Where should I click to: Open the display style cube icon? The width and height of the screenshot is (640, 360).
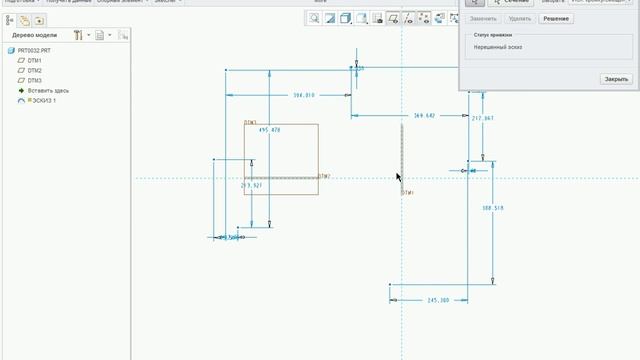[x=345, y=18]
